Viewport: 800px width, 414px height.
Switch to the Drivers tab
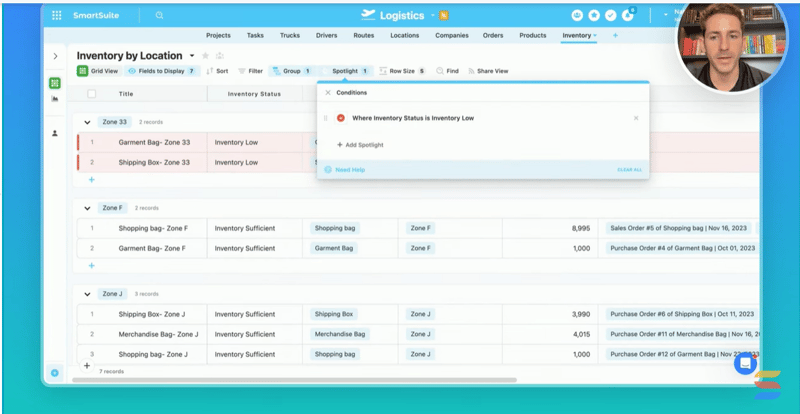point(327,35)
